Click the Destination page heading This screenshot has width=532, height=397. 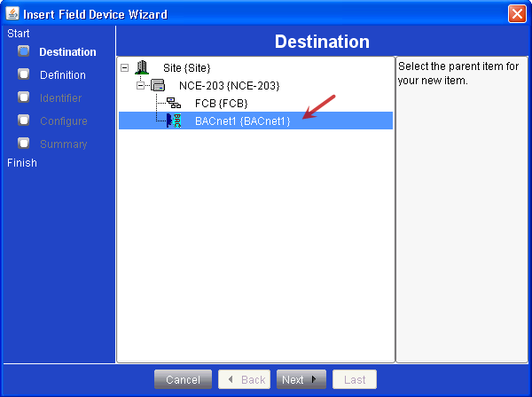[x=322, y=42]
